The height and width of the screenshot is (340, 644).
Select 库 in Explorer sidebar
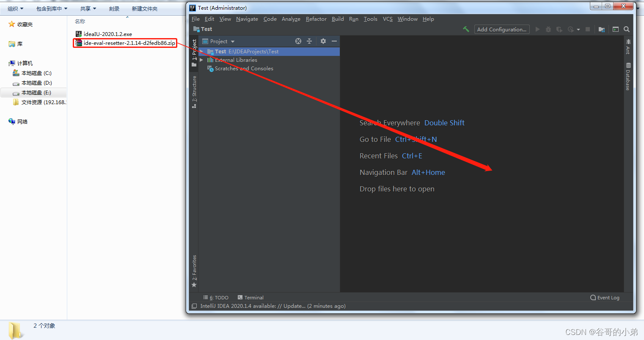tap(16, 44)
